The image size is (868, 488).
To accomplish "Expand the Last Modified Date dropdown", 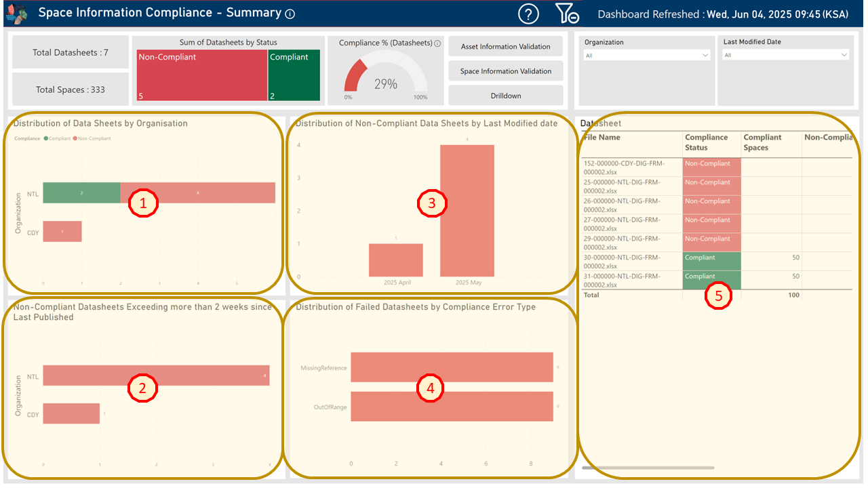I will [x=786, y=56].
